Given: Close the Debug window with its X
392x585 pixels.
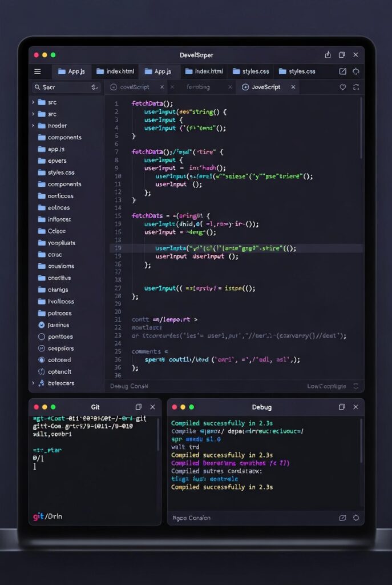Looking at the screenshot, I should (x=355, y=407).
